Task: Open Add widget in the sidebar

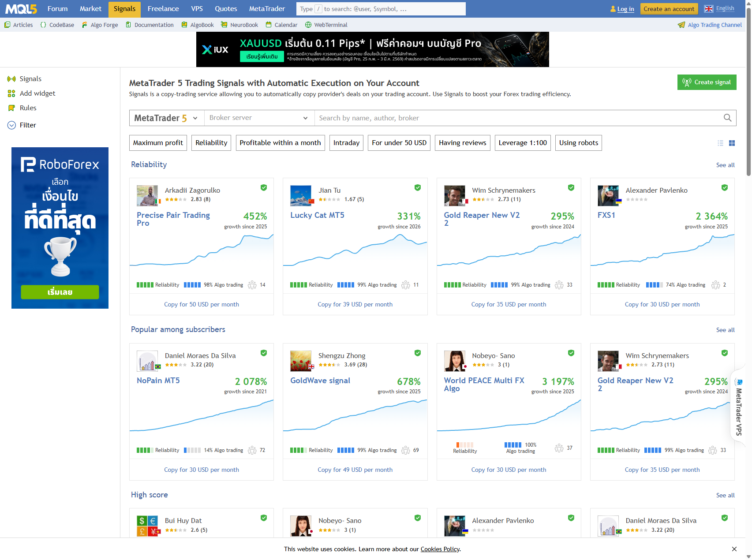Action: click(31, 93)
